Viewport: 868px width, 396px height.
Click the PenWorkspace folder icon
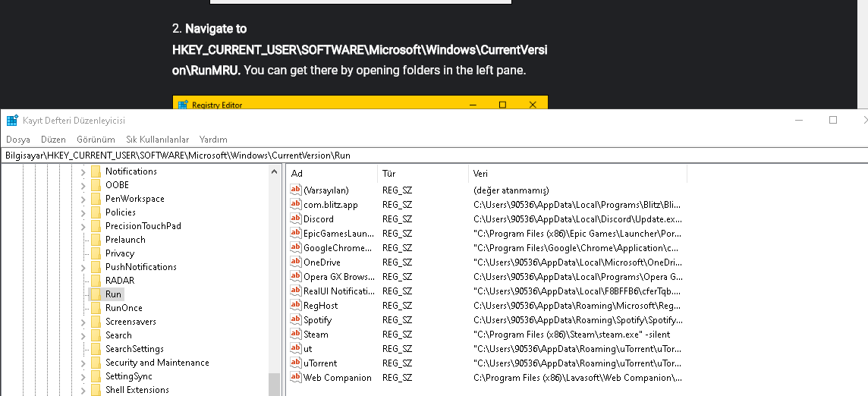pos(96,198)
